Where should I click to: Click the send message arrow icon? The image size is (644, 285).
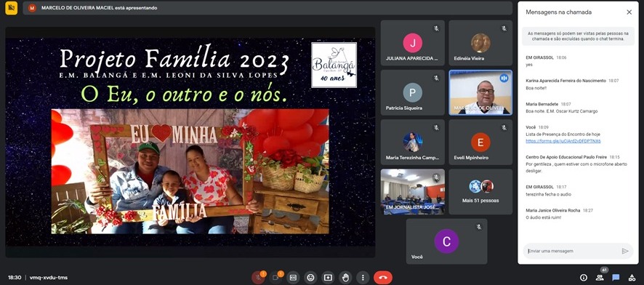[625, 251]
